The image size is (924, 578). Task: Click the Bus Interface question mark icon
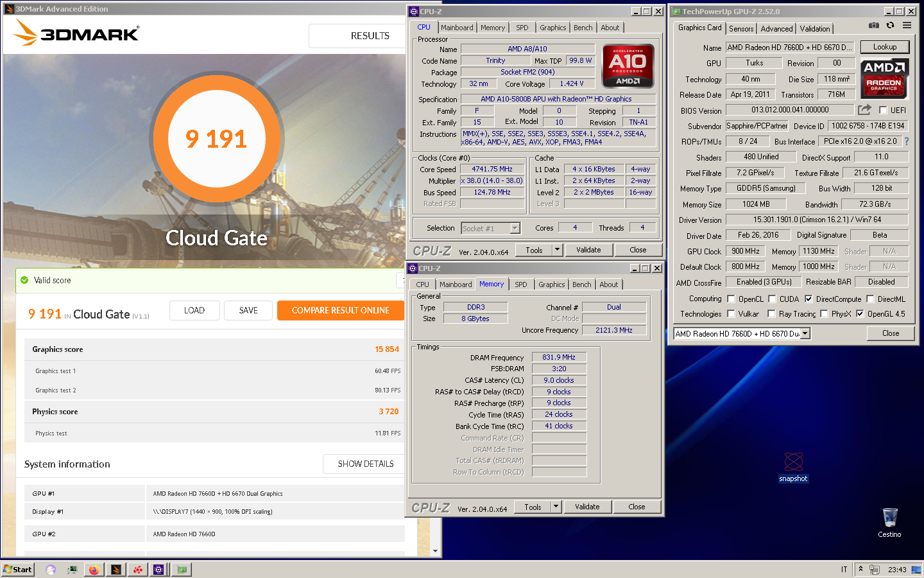pos(907,141)
